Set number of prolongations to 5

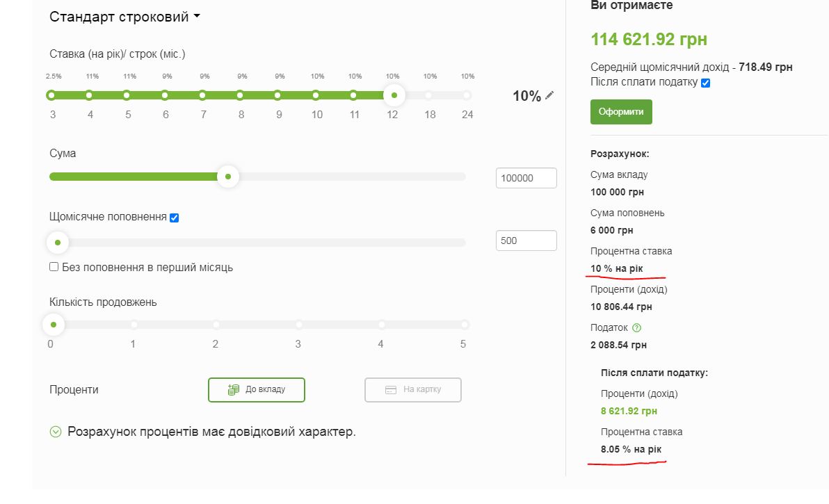464,325
